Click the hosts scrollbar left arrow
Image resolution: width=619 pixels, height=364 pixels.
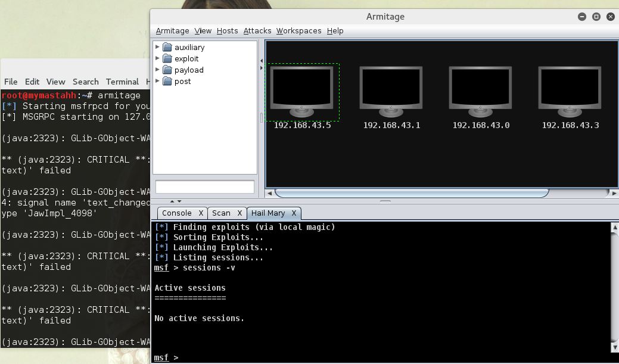270,193
